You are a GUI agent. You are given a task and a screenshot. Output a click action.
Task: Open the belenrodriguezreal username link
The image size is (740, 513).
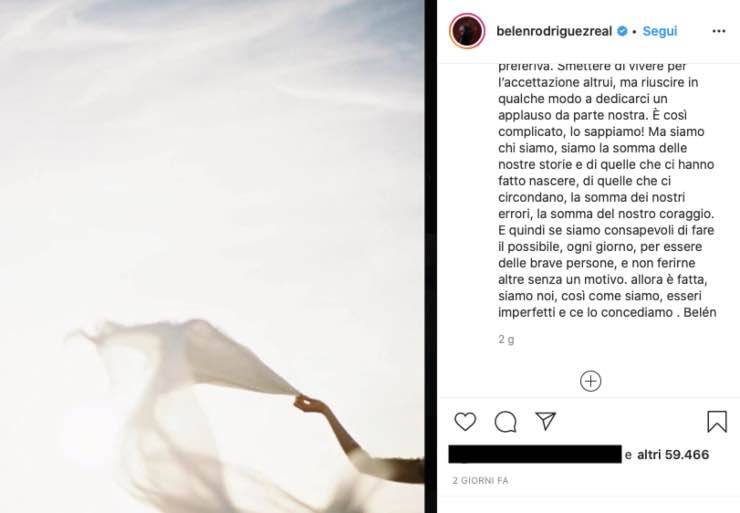[554, 31]
